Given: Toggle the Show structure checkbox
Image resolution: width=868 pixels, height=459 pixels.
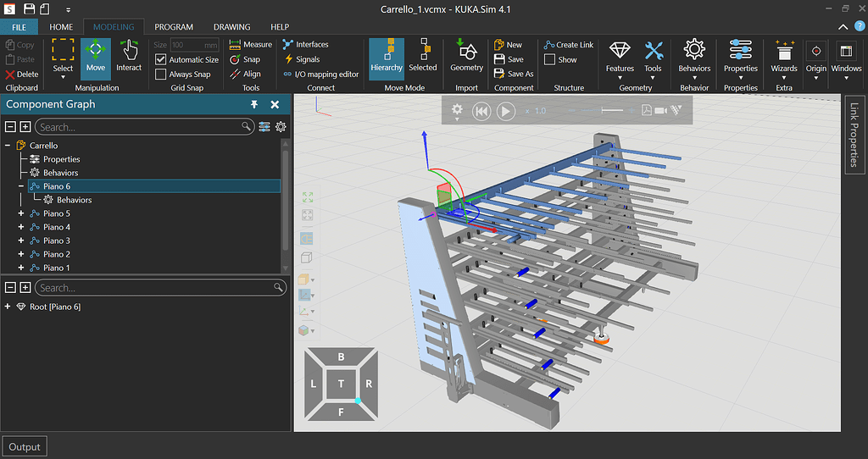Looking at the screenshot, I should (x=550, y=60).
